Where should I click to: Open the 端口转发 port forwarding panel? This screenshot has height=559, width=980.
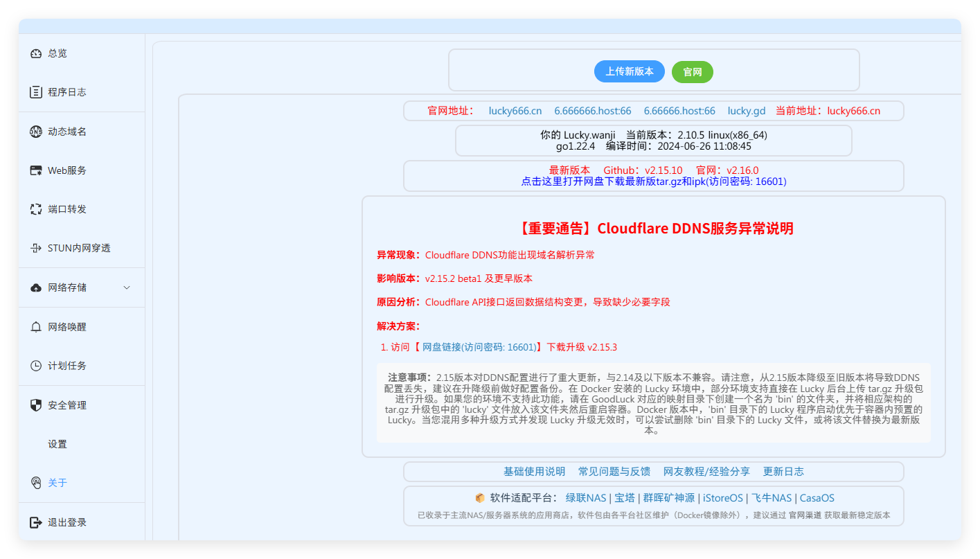tap(55, 208)
